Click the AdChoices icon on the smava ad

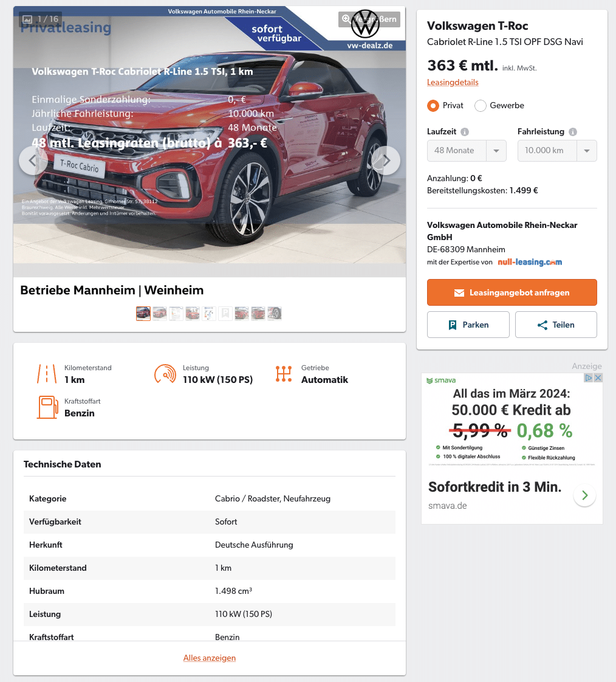588,377
